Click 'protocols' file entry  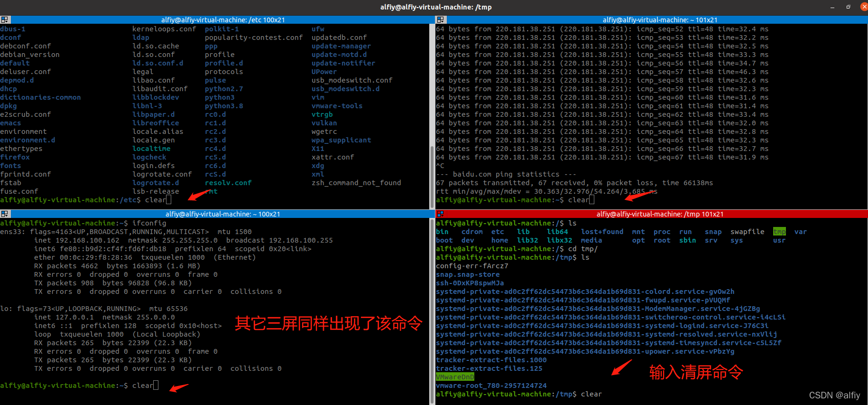point(224,72)
